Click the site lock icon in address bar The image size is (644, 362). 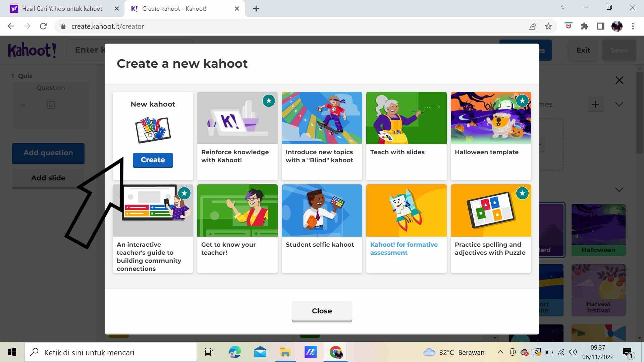pyautogui.click(x=63, y=26)
